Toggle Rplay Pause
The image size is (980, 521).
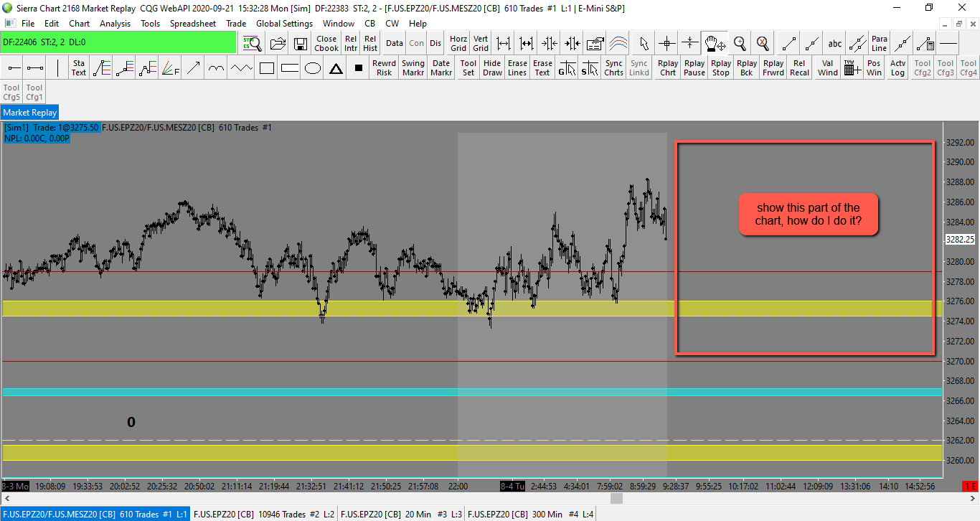tap(694, 68)
